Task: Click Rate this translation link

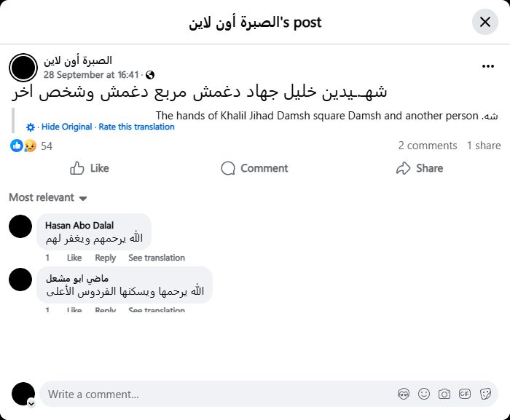Action: pos(137,127)
